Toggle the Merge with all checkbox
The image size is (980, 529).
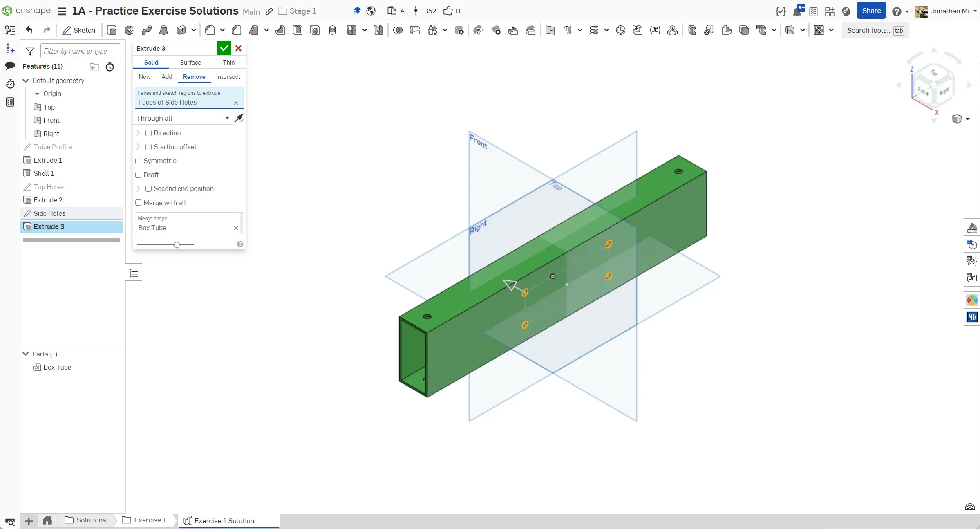139,203
